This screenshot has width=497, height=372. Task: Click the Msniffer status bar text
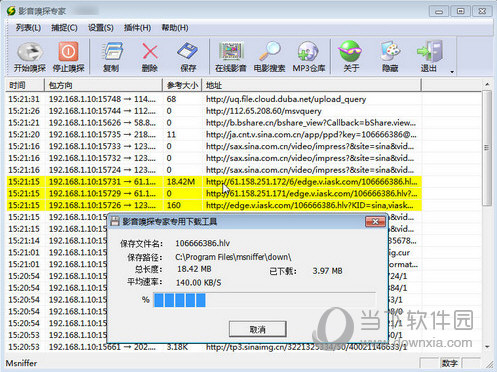[x=21, y=363]
